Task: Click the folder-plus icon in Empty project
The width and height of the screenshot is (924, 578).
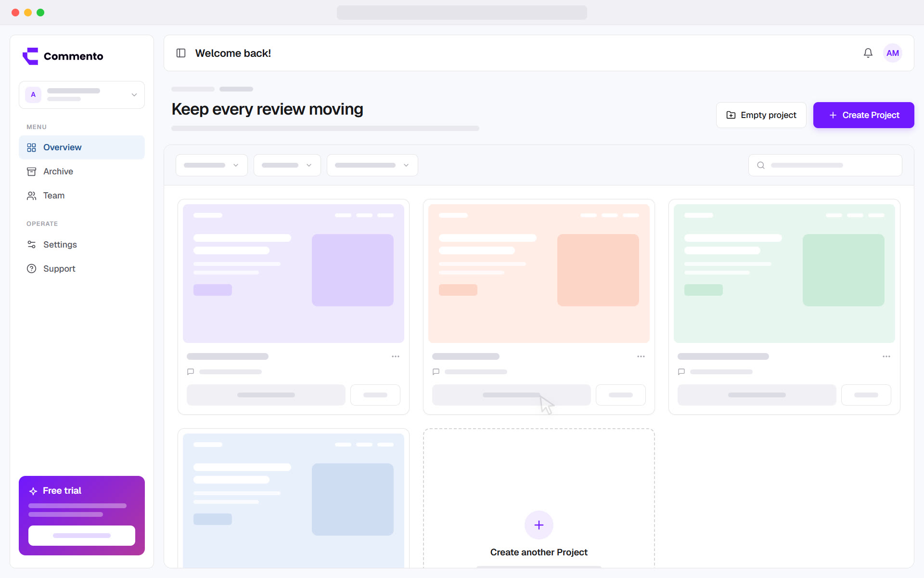Action: coord(731,115)
